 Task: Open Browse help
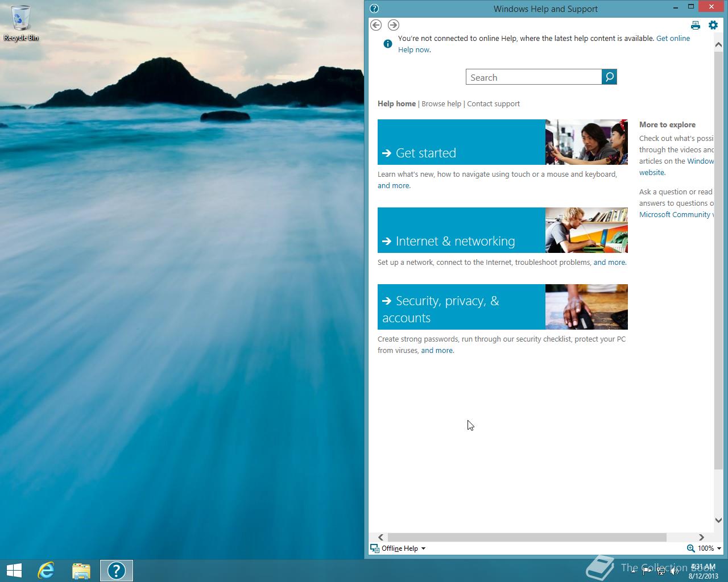click(441, 103)
